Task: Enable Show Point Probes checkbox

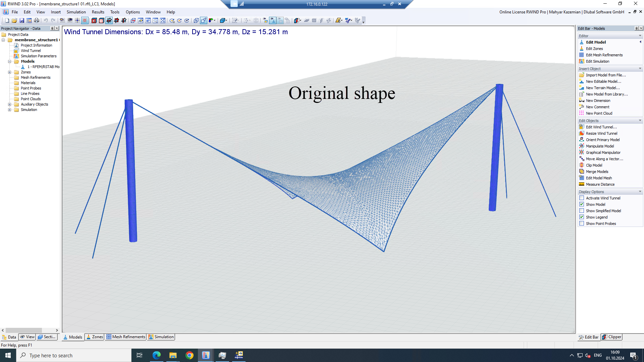Action: coord(582,224)
